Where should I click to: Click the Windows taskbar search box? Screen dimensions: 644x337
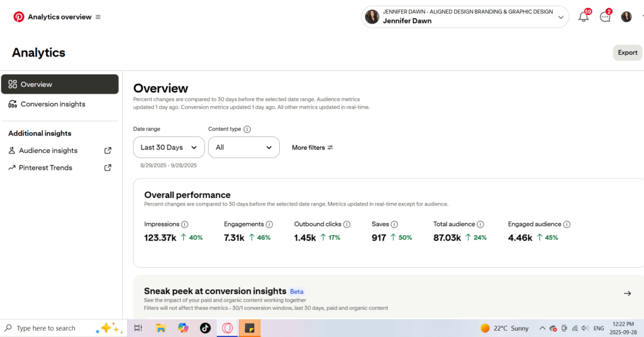(x=46, y=328)
